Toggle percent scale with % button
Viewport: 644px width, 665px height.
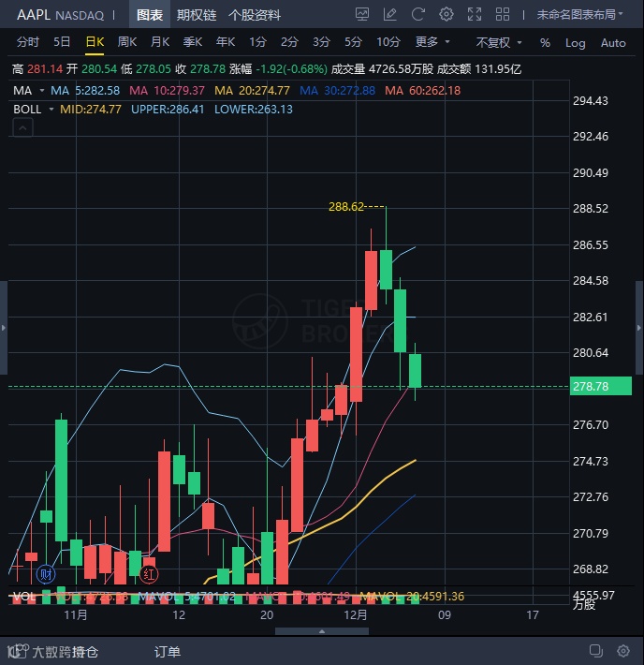[x=545, y=42]
